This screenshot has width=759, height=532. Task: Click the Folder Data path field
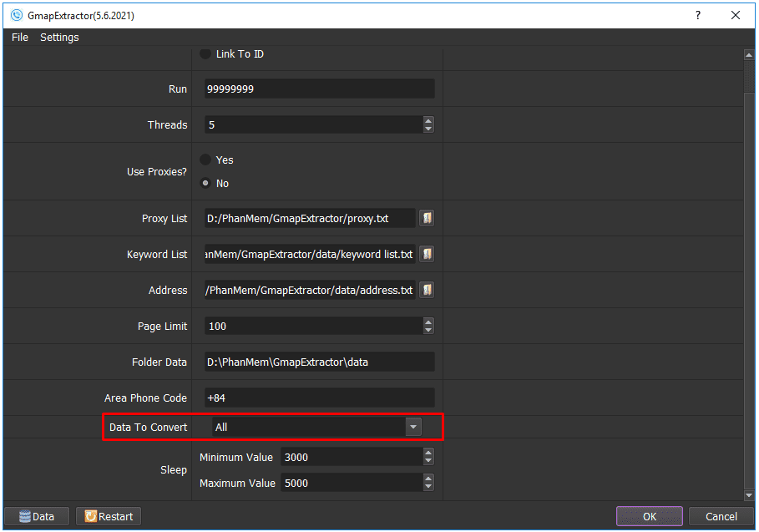click(320, 362)
